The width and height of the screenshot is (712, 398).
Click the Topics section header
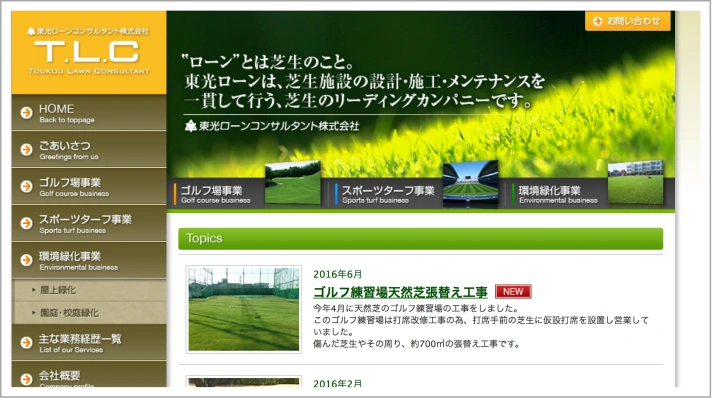coord(420,239)
